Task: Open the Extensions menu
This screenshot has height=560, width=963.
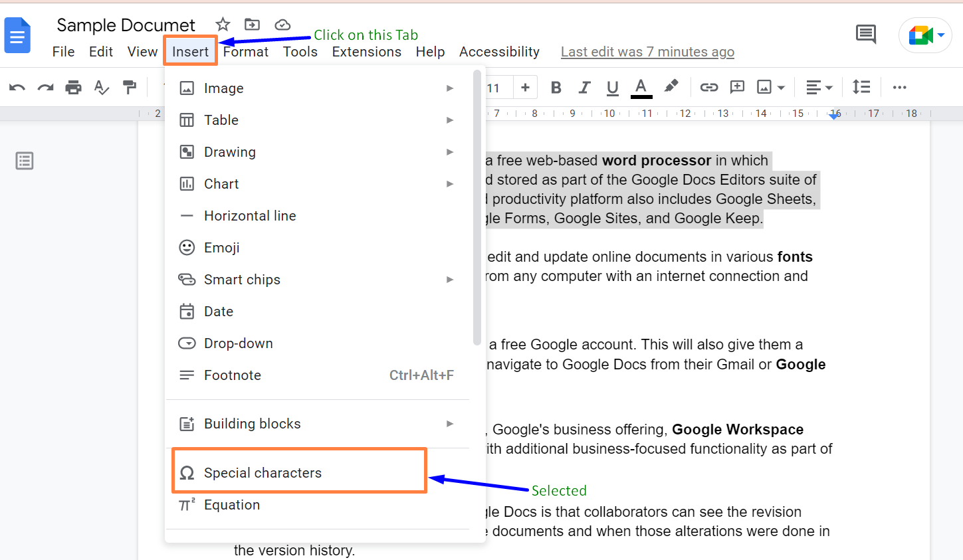Action: point(367,52)
